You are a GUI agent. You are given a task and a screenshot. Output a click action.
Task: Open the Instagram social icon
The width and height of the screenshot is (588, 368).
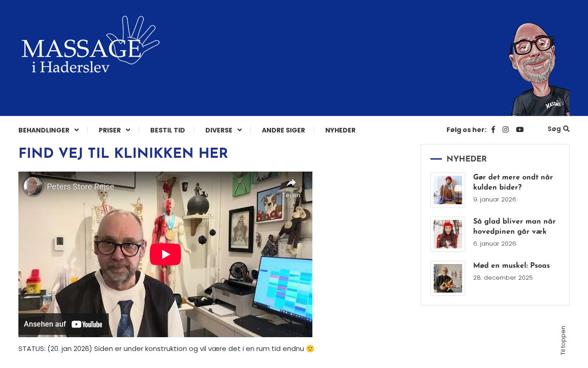[505, 130]
